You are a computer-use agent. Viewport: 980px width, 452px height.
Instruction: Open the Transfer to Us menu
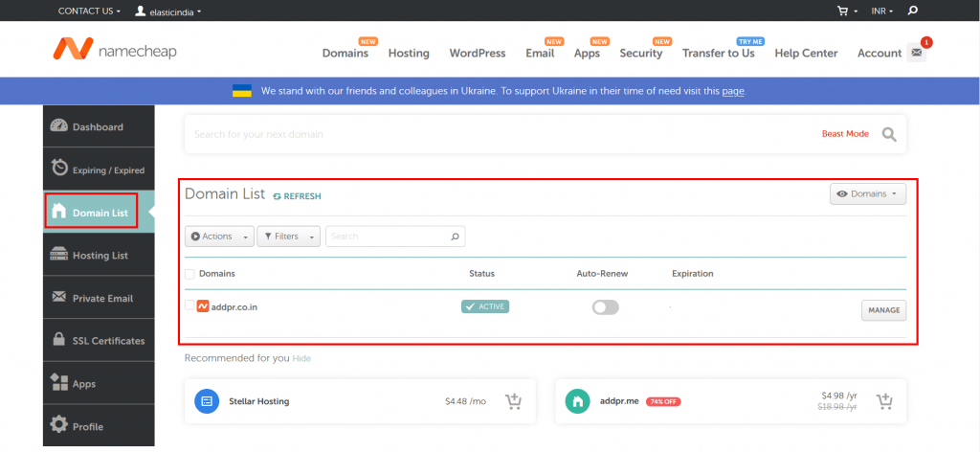pyautogui.click(x=718, y=53)
